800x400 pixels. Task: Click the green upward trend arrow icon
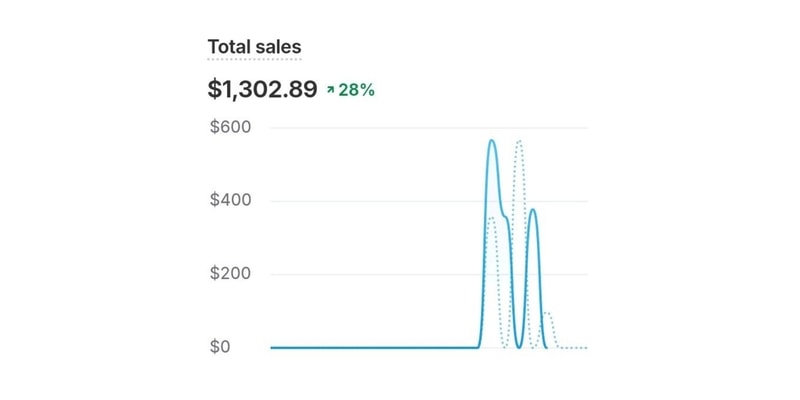point(329,90)
